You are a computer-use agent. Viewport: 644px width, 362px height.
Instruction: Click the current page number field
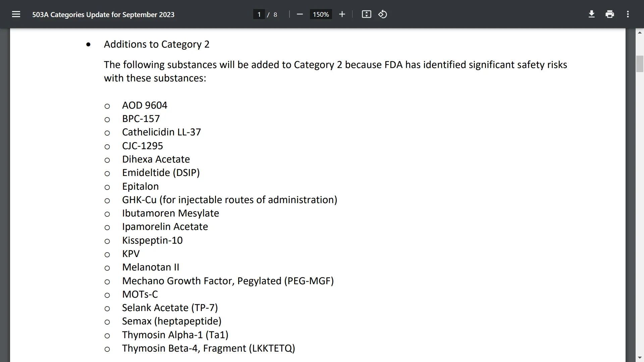(x=259, y=14)
